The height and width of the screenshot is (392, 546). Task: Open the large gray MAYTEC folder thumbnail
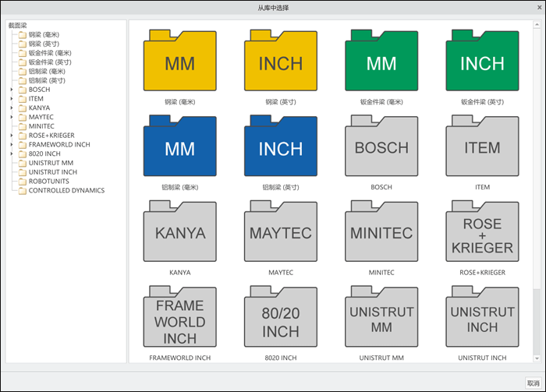point(281,231)
